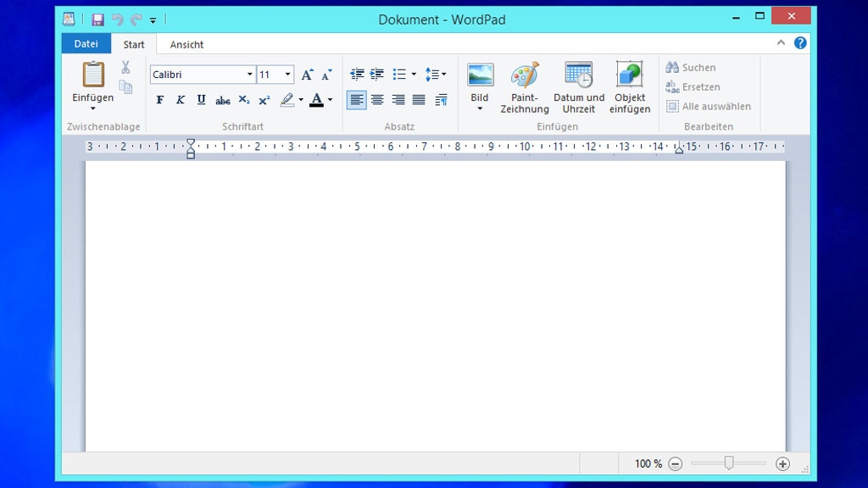Image resolution: width=868 pixels, height=488 pixels.
Task: Switch to the Ansicht ribbon tab
Action: coord(186,44)
